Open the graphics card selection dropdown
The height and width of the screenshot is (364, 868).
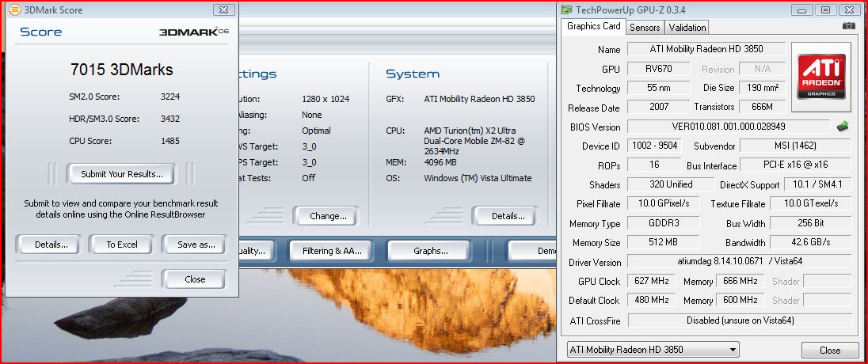(653, 350)
